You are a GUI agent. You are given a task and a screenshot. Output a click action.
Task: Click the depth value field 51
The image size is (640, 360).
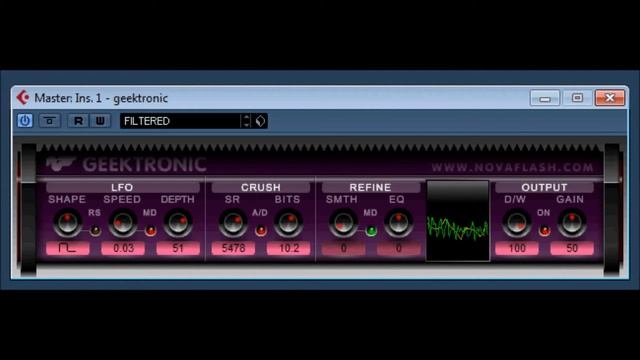(178, 248)
